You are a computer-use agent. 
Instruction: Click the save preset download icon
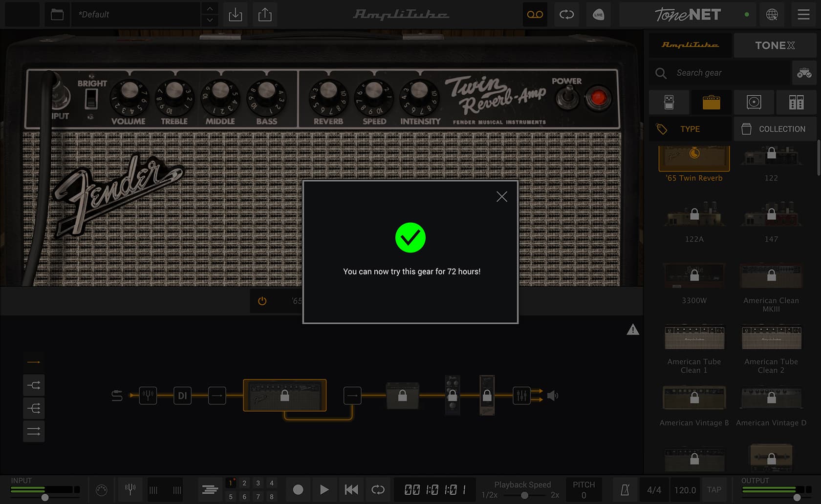(x=235, y=15)
